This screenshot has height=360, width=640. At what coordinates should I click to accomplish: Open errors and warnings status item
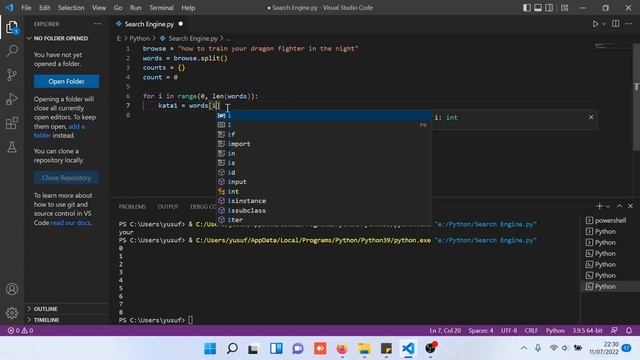tap(20, 331)
